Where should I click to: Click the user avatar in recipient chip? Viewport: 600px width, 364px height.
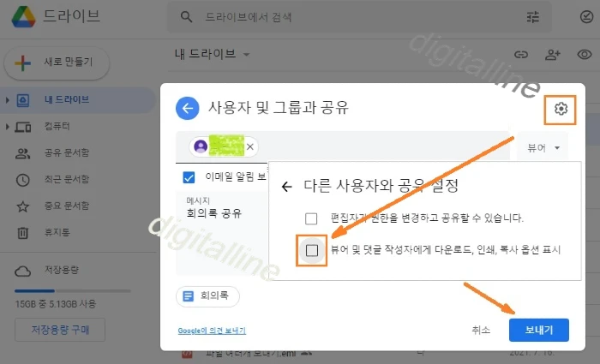201,146
